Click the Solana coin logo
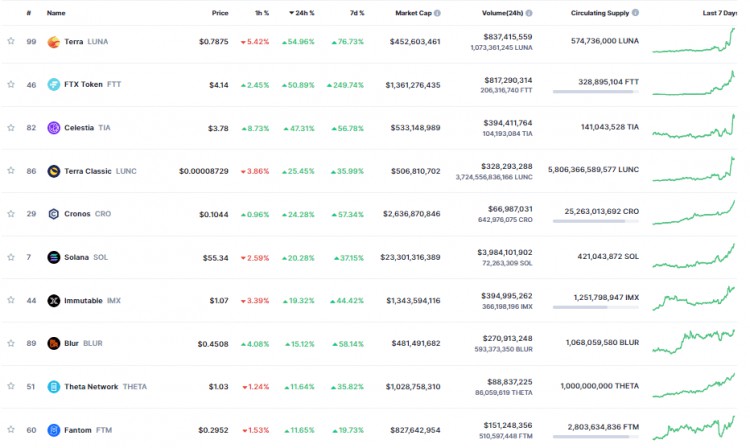 point(54,257)
